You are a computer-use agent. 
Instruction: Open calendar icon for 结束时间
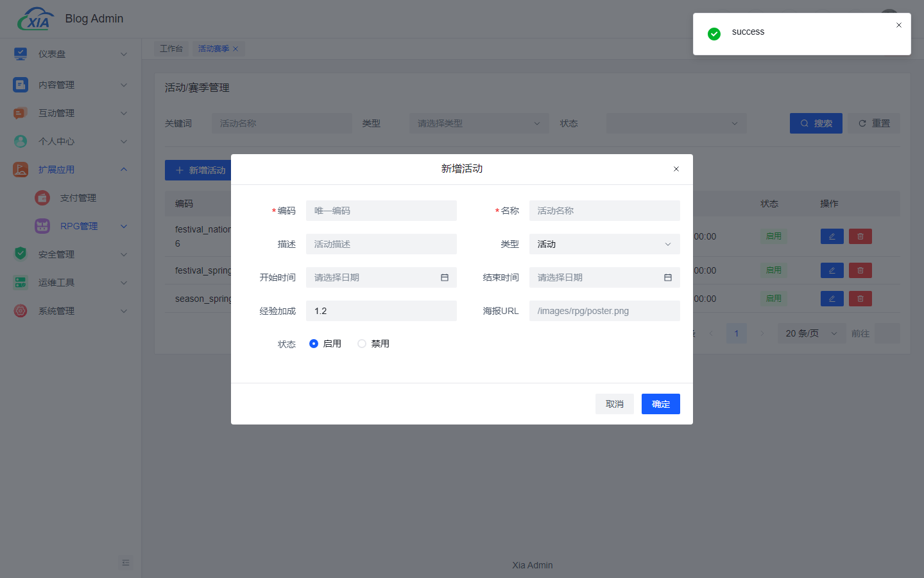pyautogui.click(x=668, y=277)
